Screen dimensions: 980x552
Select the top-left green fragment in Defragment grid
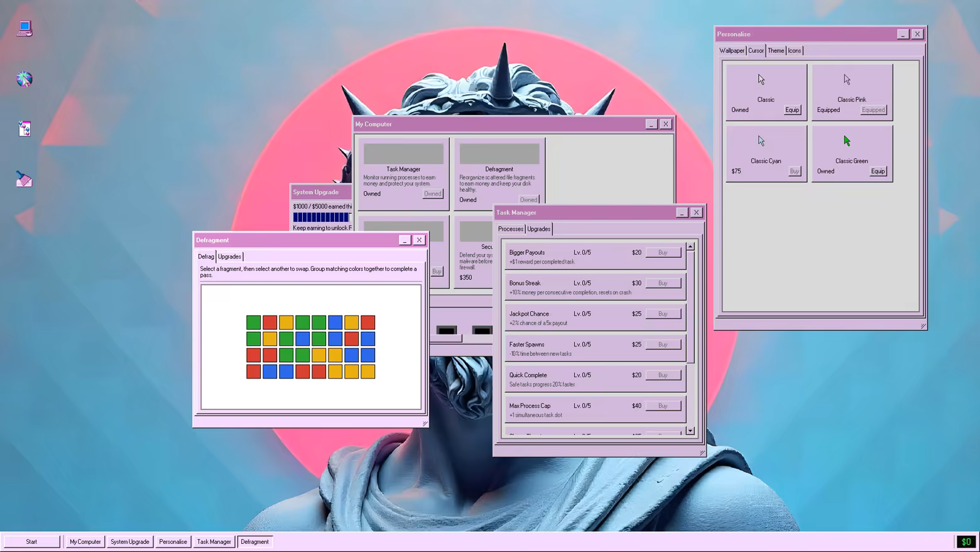click(253, 323)
